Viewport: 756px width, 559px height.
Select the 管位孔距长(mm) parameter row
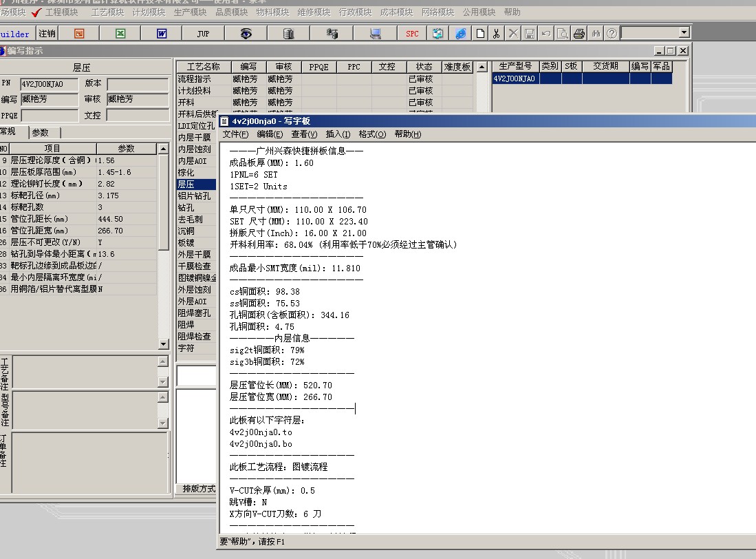78,219
